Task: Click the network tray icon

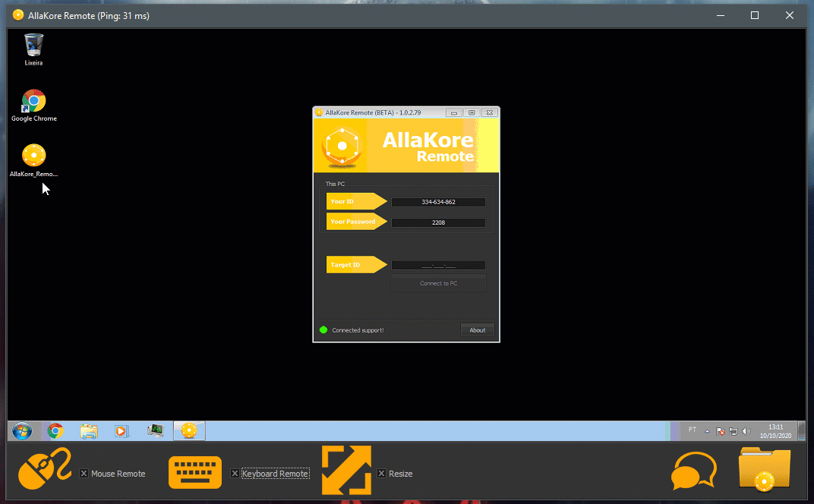Action: [x=733, y=431]
